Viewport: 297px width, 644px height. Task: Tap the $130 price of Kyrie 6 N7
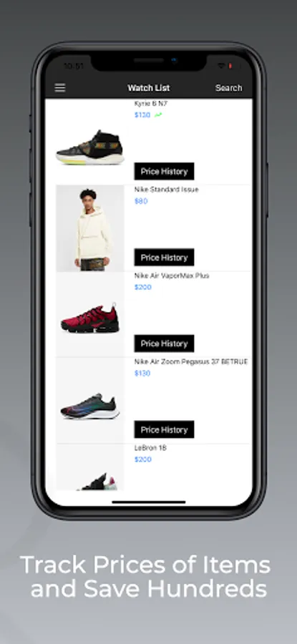point(142,115)
